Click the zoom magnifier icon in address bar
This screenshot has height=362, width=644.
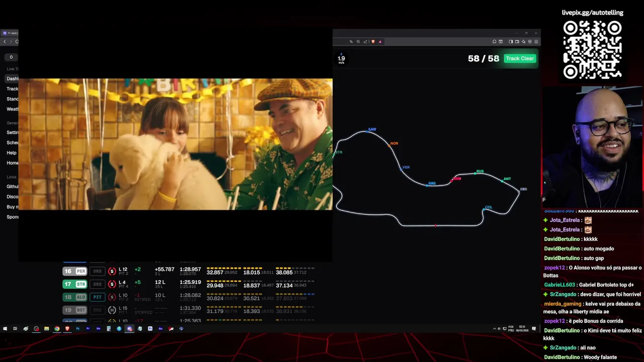click(x=358, y=42)
